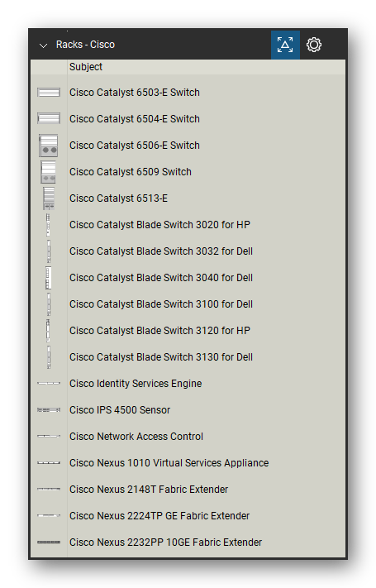Click text "Cisco Nexus 2224TP GE Fabric Extender"

coord(159,516)
